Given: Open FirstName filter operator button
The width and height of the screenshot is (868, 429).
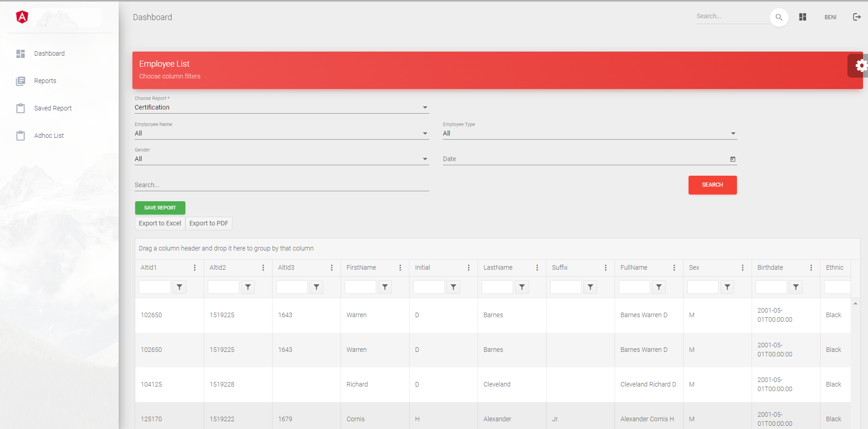Looking at the screenshot, I should pos(385,287).
